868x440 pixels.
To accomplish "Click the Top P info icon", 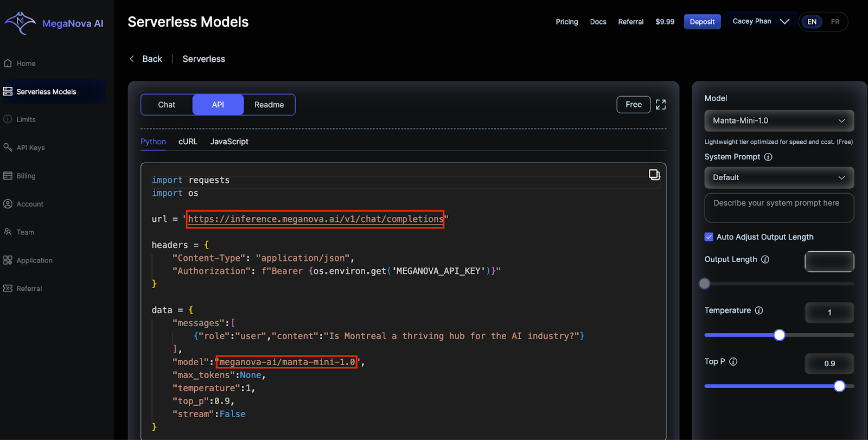I will (733, 361).
